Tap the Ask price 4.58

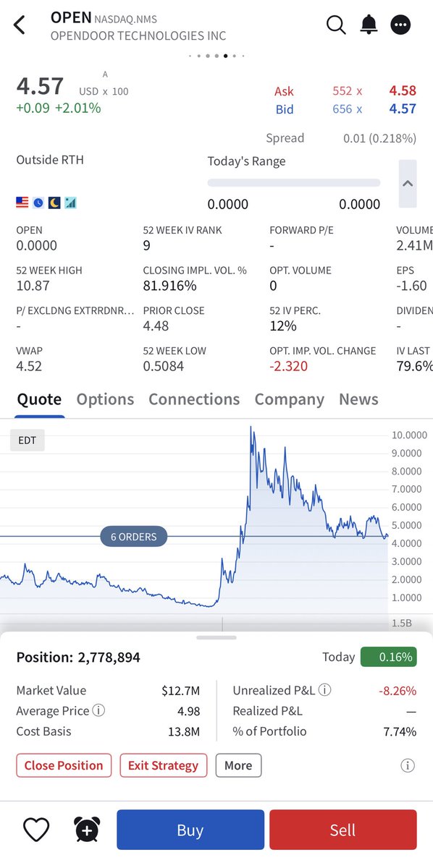403,91
